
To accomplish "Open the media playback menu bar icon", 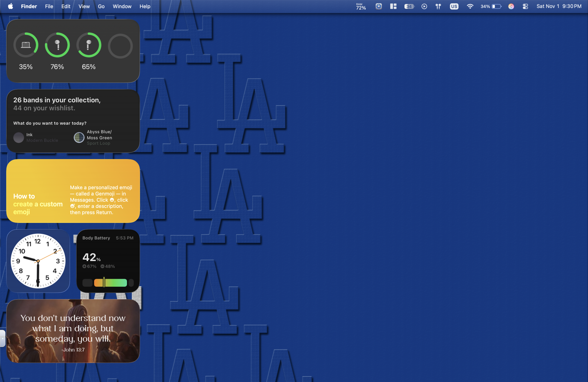I will coord(424,6).
